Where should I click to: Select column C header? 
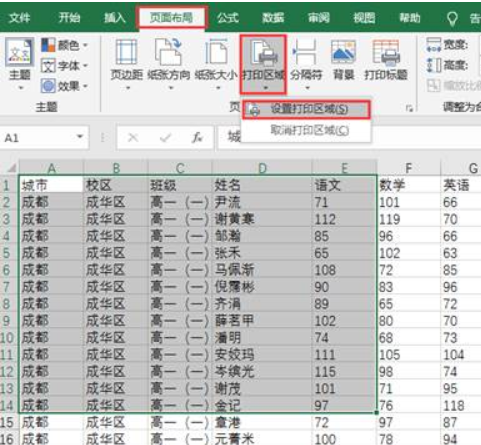180,168
